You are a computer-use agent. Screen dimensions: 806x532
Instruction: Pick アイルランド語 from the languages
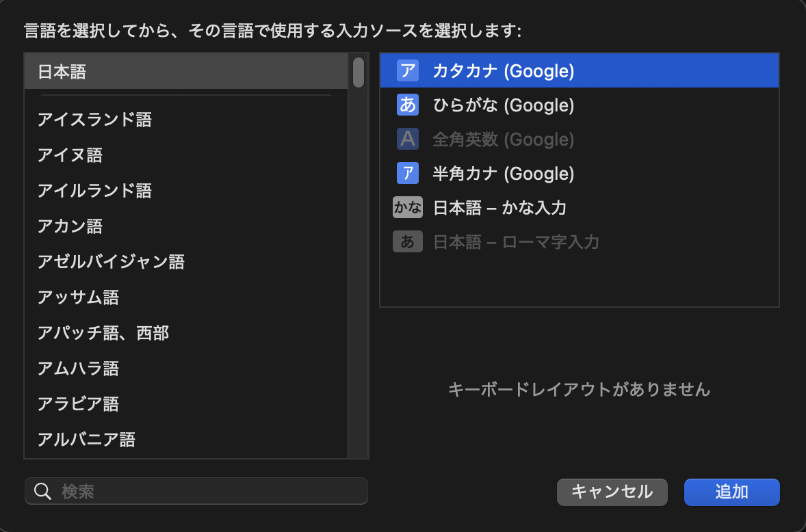(94, 191)
